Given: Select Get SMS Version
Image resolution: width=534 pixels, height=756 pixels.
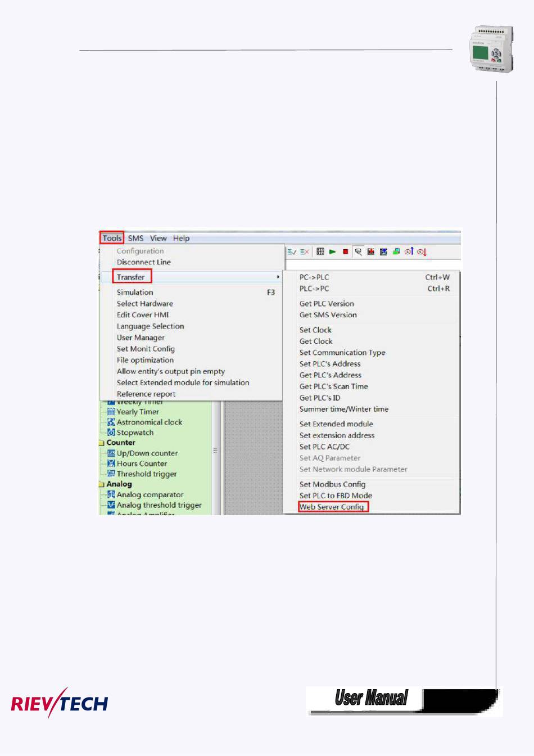Looking at the screenshot, I should [328, 315].
